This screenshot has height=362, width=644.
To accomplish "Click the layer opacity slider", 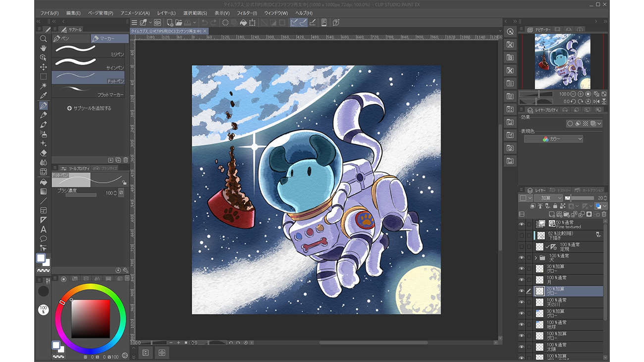I will (x=580, y=198).
